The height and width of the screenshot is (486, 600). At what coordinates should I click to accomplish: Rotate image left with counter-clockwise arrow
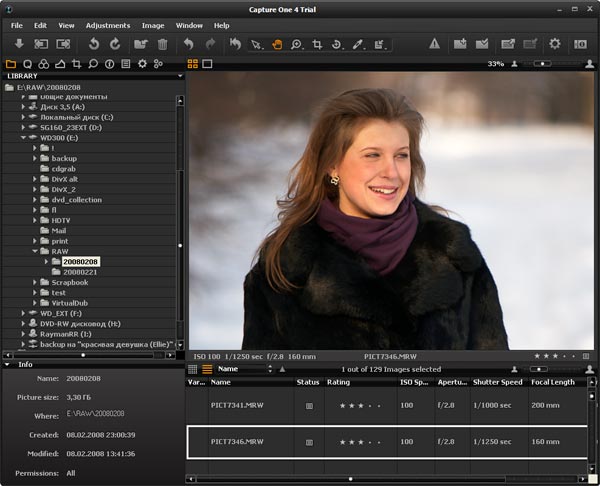(94, 44)
